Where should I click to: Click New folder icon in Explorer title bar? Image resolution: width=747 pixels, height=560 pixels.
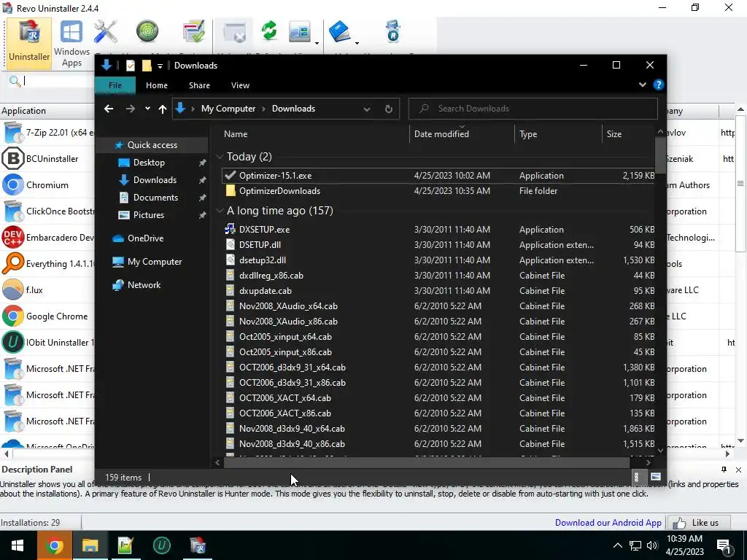(x=147, y=66)
